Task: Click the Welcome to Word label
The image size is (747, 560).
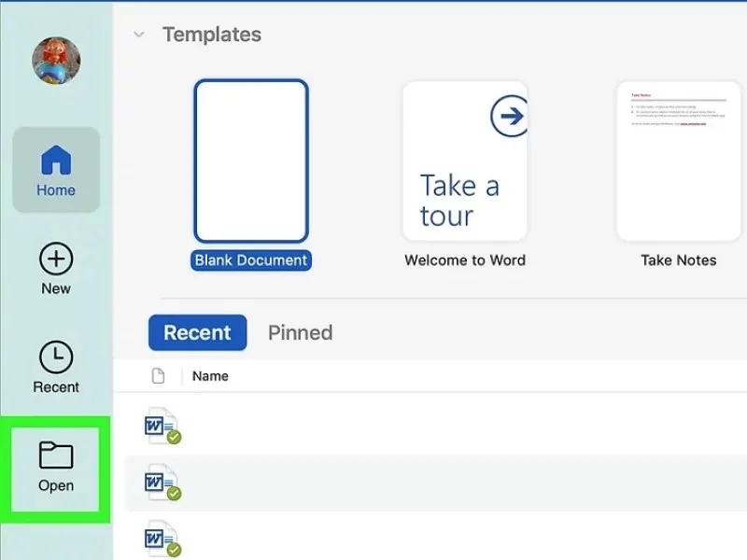Action: [x=465, y=260]
